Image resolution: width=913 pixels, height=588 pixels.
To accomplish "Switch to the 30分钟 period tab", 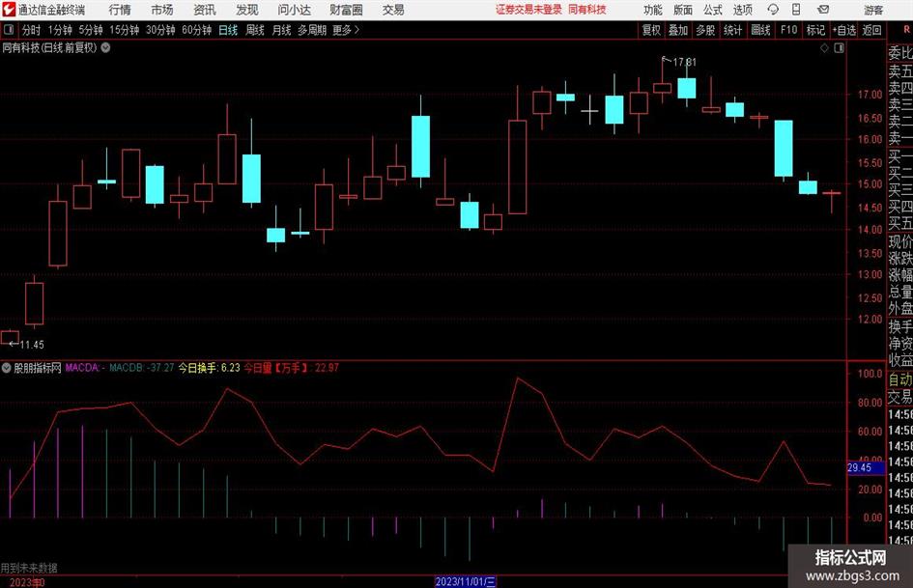I will click(x=160, y=30).
